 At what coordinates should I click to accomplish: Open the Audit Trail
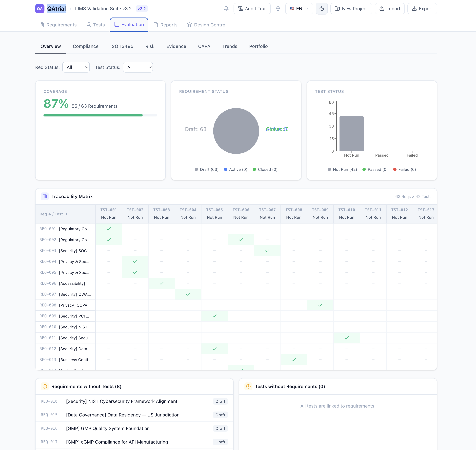(x=252, y=9)
